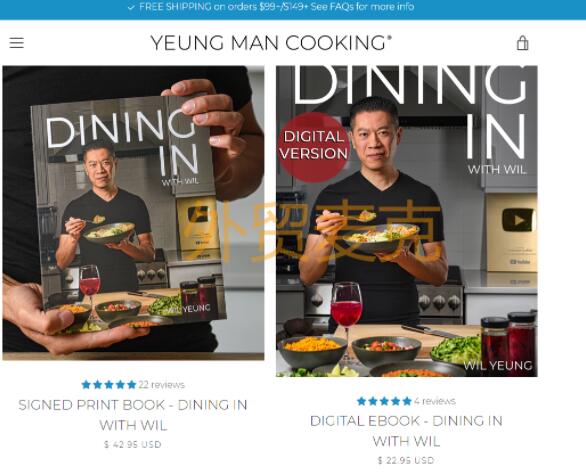Click the Yeung Man Cooking logo

coord(271,42)
